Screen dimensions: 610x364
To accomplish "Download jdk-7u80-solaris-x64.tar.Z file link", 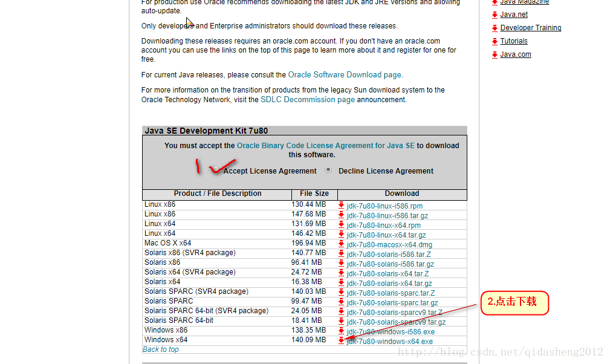I will (x=388, y=274).
